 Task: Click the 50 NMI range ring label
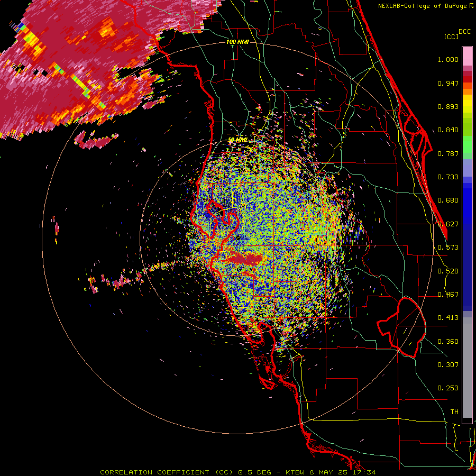237,140
